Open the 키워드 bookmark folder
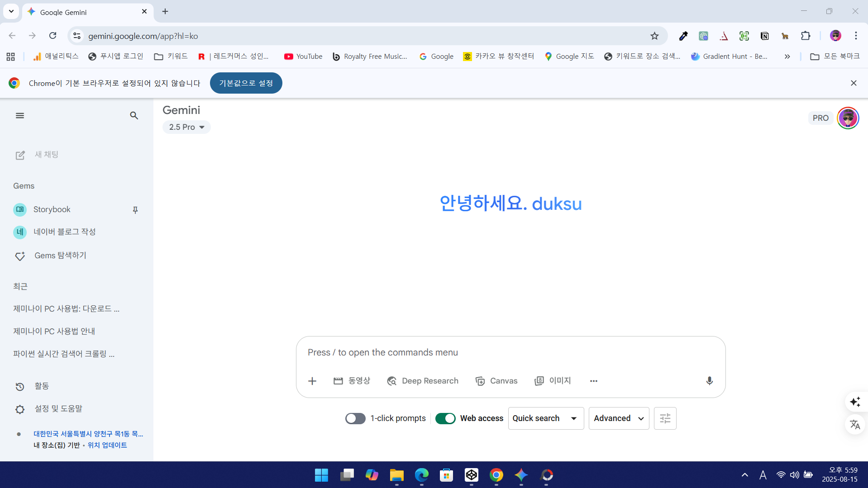The width and height of the screenshot is (868, 488). (171, 57)
